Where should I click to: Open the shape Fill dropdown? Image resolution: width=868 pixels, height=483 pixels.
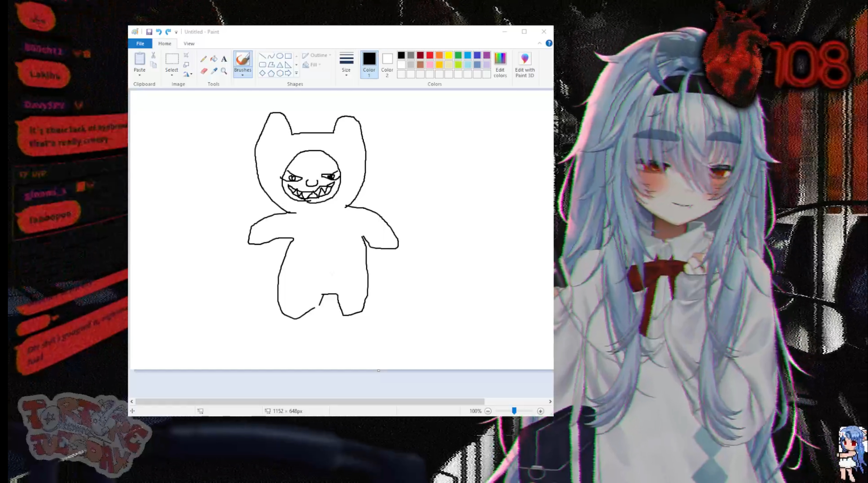click(x=312, y=64)
